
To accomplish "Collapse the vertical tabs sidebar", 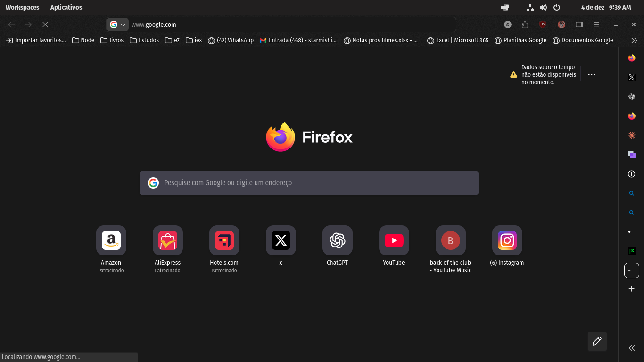I will (x=632, y=348).
